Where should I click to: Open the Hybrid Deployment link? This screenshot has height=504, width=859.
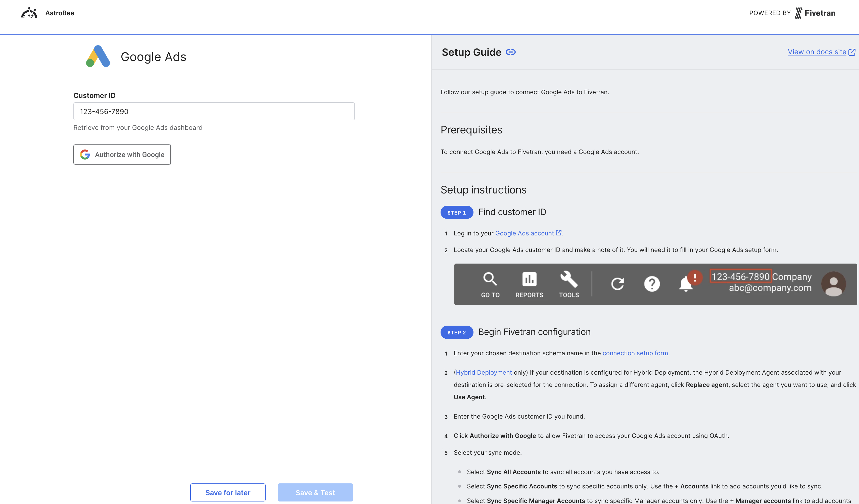point(484,372)
